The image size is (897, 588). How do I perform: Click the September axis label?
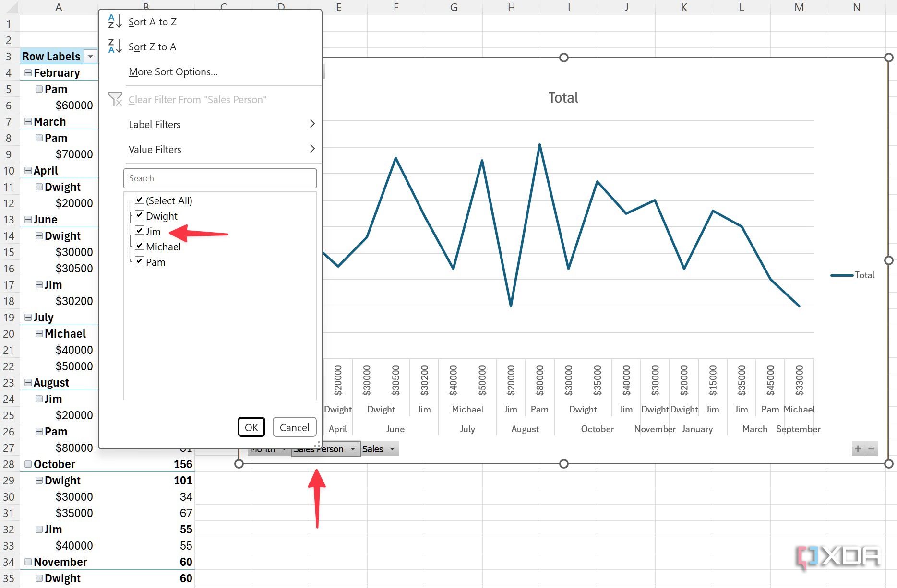[x=798, y=429]
